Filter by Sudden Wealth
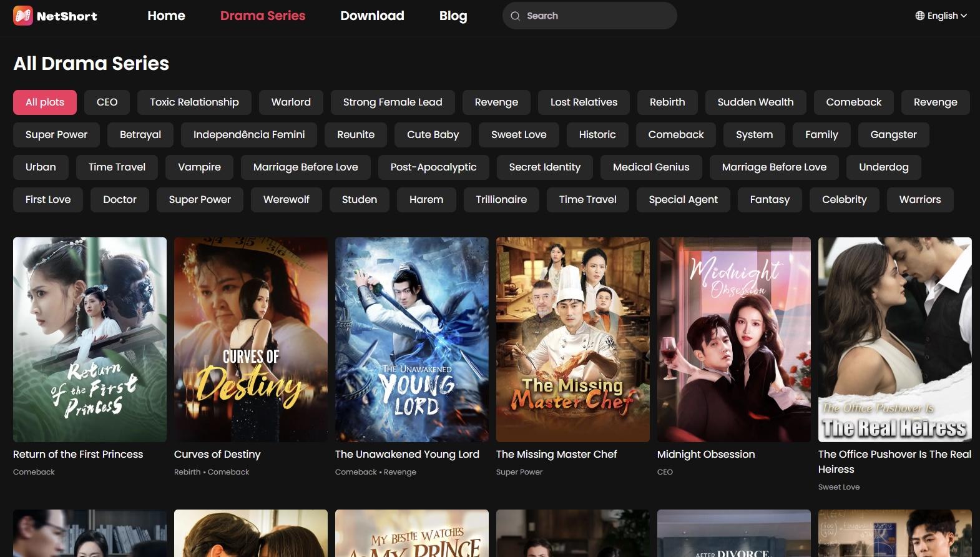 [756, 102]
